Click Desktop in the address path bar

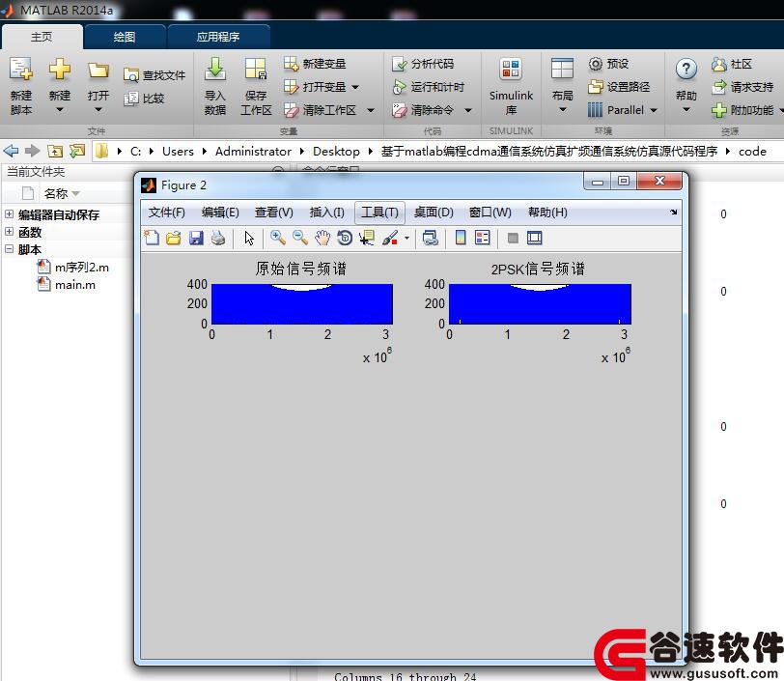(x=336, y=151)
